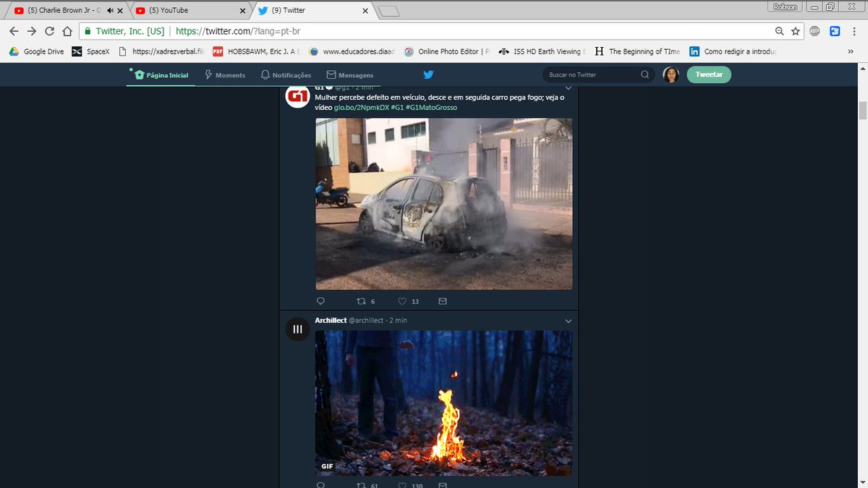Open The Beginning of Time bookmark
This screenshot has height=488, width=868.
click(638, 51)
